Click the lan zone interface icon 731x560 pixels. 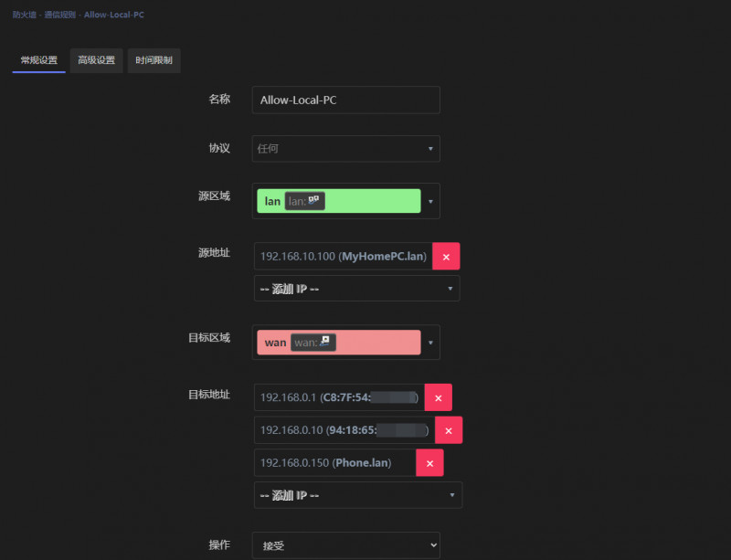pyautogui.click(x=313, y=200)
